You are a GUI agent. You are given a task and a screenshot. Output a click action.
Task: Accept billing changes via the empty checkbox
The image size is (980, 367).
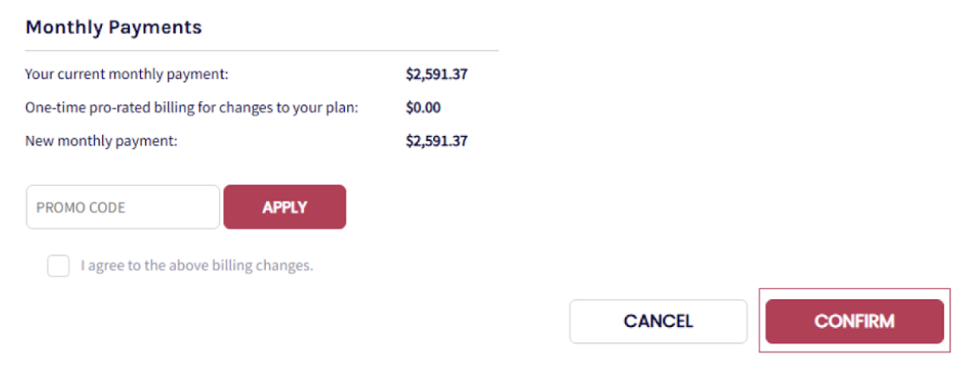58,266
